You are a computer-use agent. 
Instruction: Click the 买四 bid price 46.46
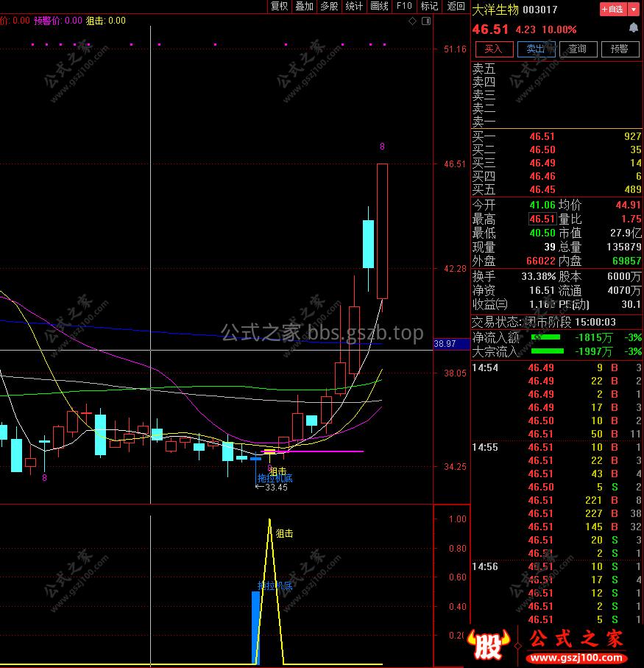(x=542, y=176)
